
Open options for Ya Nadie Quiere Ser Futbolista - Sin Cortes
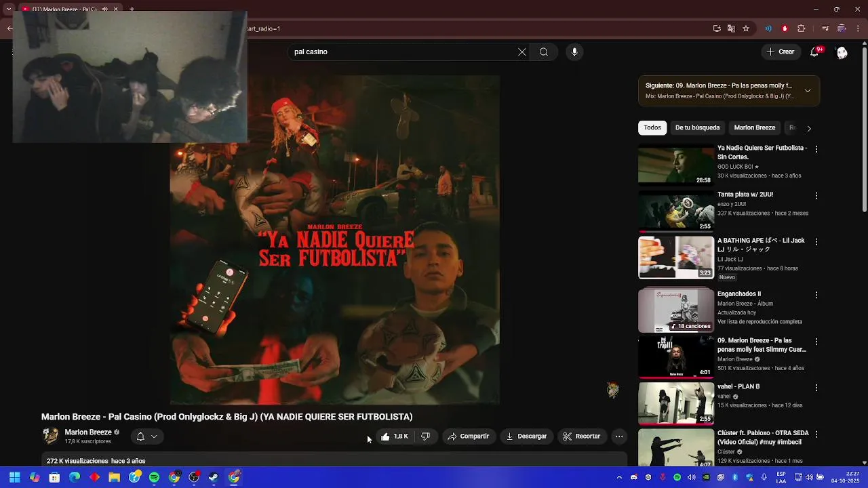(816, 149)
